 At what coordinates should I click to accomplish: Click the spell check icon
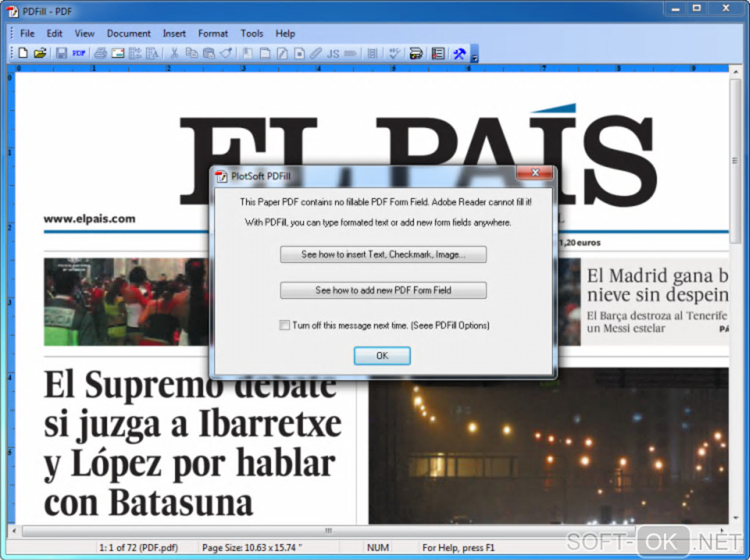point(393,53)
